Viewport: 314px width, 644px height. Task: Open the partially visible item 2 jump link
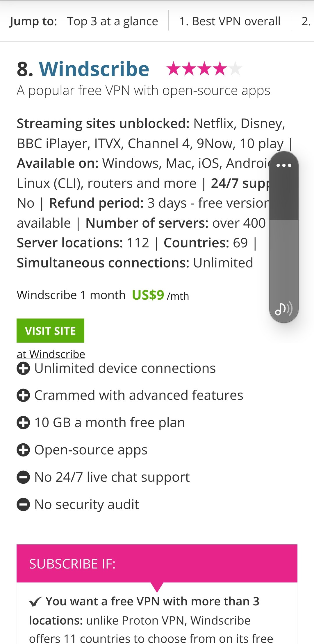click(x=306, y=21)
